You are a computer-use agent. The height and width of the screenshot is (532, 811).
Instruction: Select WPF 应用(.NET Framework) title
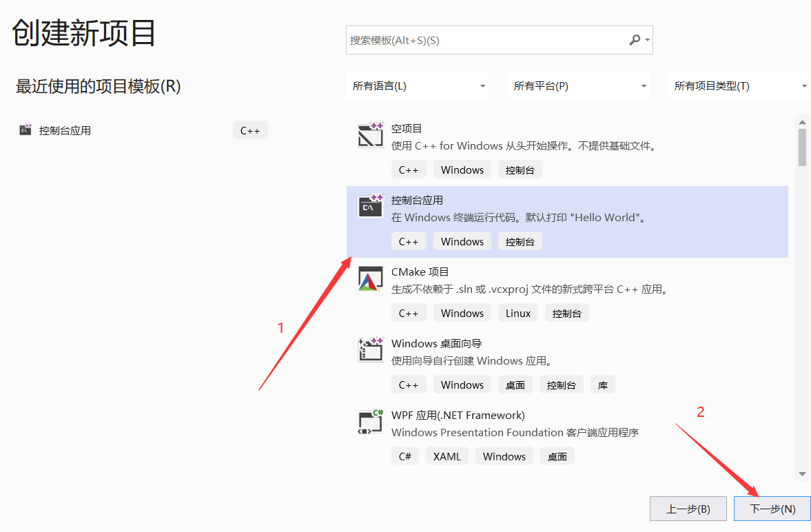[x=458, y=415]
